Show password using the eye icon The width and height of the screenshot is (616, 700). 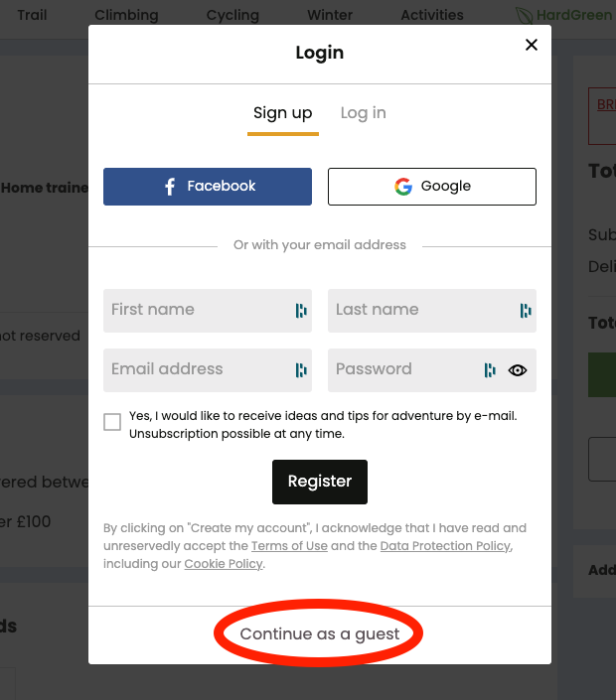[518, 370]
